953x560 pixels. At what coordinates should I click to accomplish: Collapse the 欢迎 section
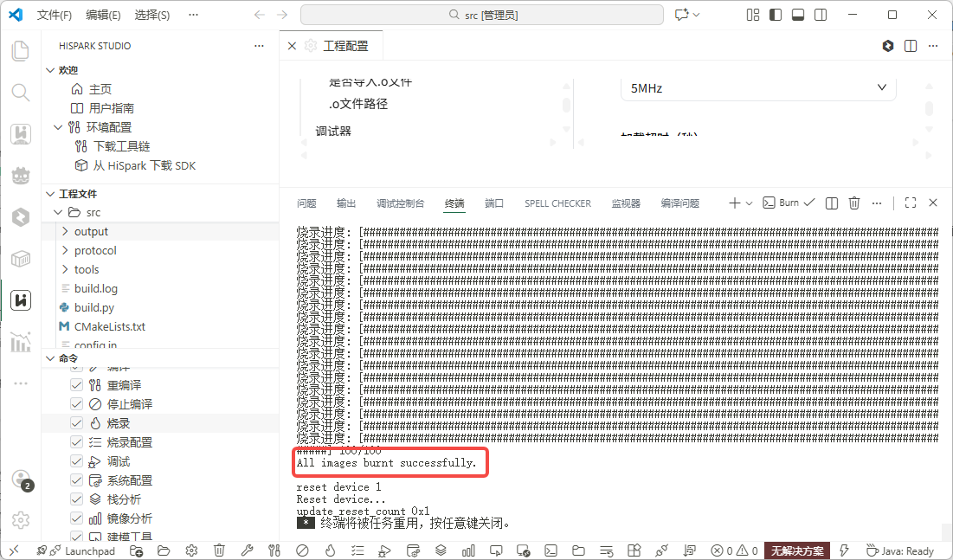[x=50, y=70]
